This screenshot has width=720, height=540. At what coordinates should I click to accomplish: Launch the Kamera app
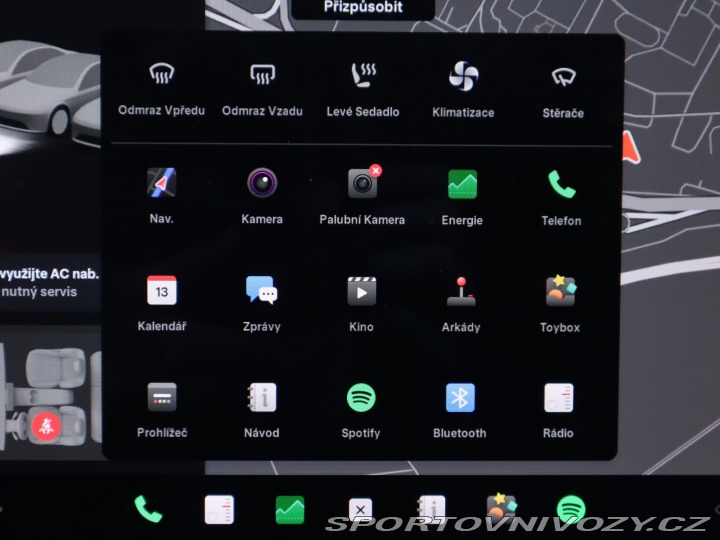pos(262,184)
